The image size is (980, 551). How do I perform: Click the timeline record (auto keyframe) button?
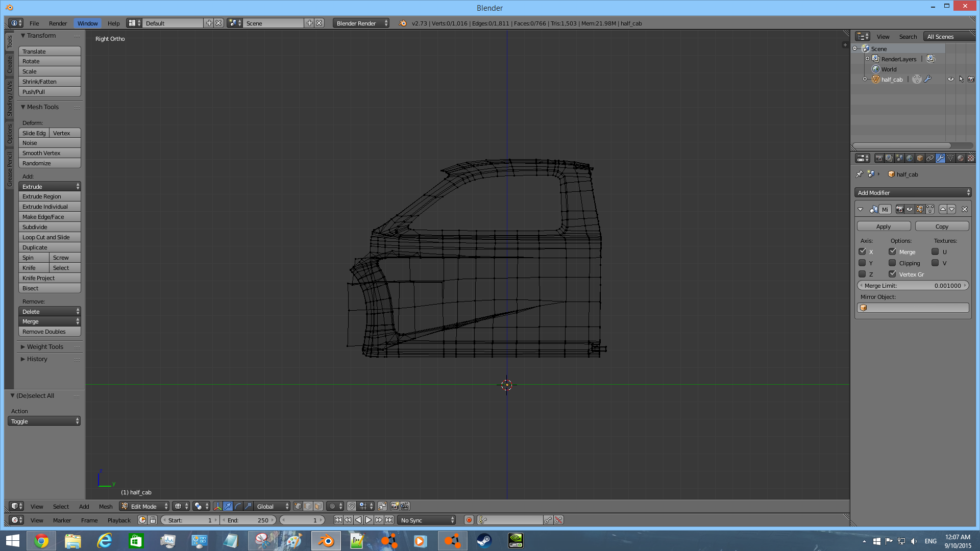coord(469,520)
